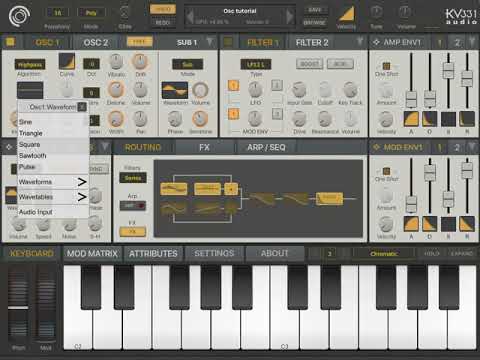Viewport: 480px width, 360px height.
Task: Open the ARP / SEQ tab
Action: point(266,147)
